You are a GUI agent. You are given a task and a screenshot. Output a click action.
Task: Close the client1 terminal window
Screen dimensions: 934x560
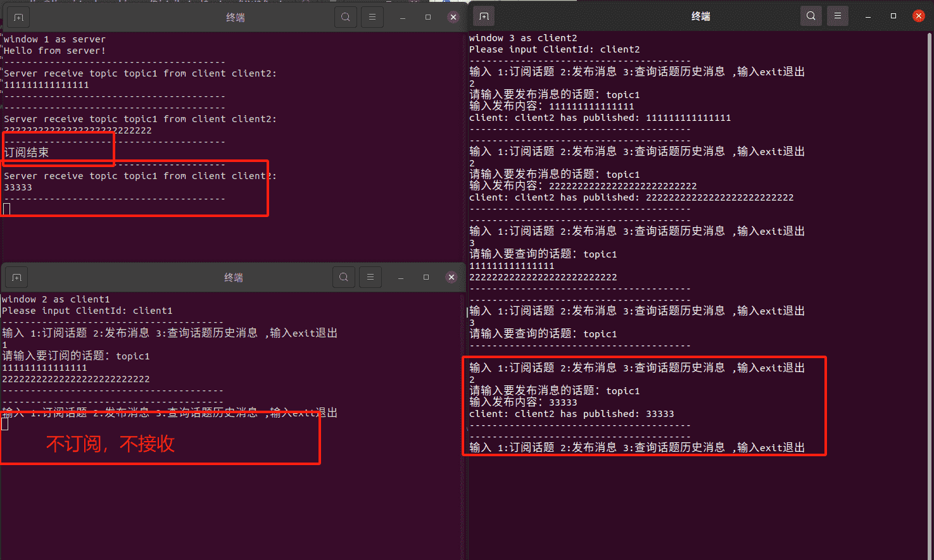[451, 277]
